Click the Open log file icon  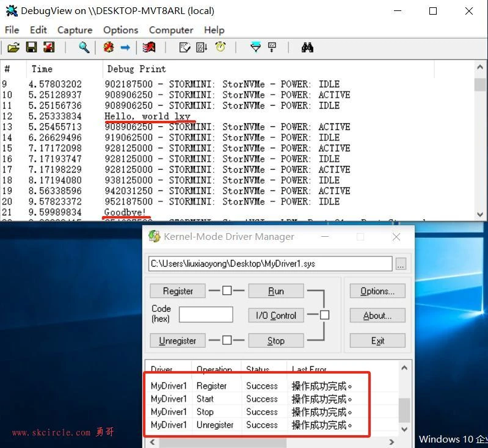pyautogui.click(x=13, y=48)
